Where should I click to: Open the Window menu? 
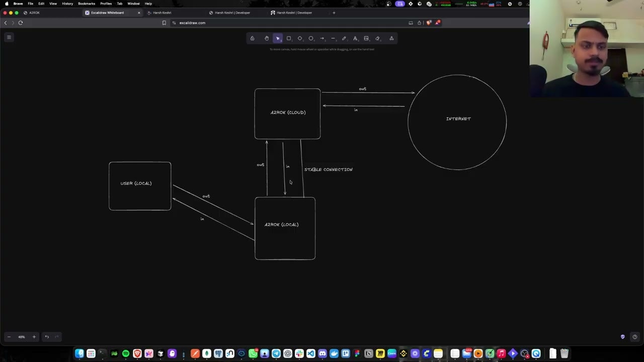pyautogui.click(x=133, y=4)
